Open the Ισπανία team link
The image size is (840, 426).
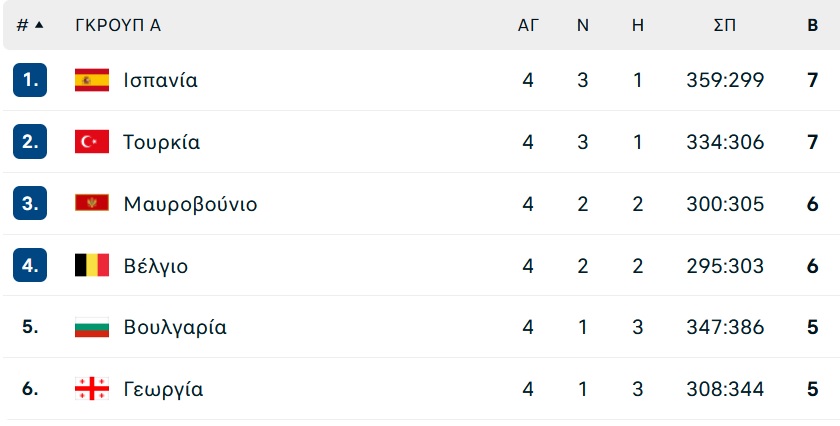[160, 80]
